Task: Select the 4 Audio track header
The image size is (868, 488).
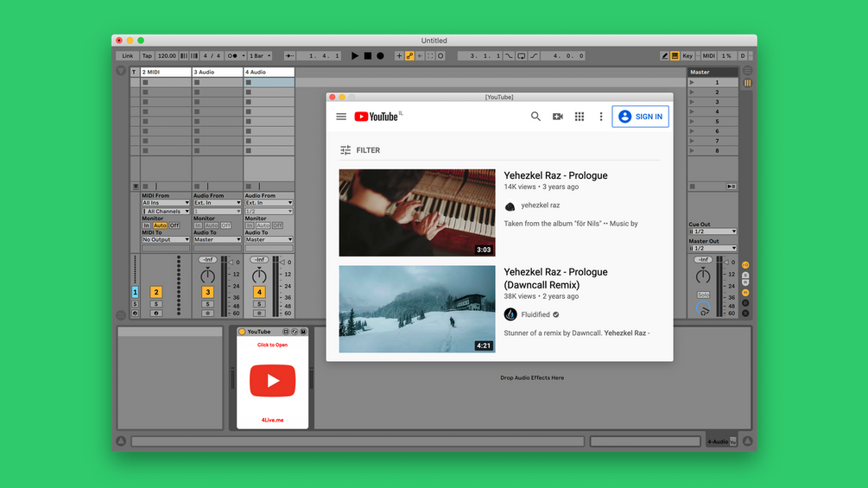Action: (x=269, y=72)
